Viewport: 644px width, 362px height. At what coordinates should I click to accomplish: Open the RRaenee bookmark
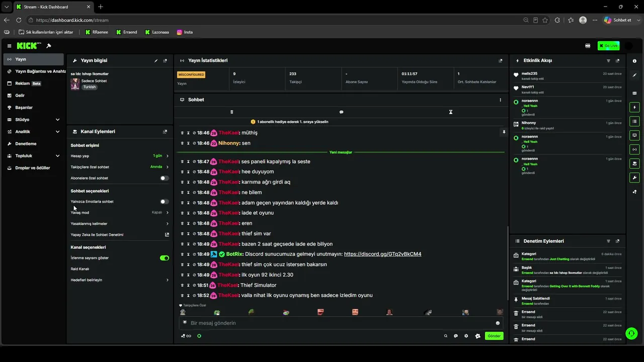[x=96, y=32]
